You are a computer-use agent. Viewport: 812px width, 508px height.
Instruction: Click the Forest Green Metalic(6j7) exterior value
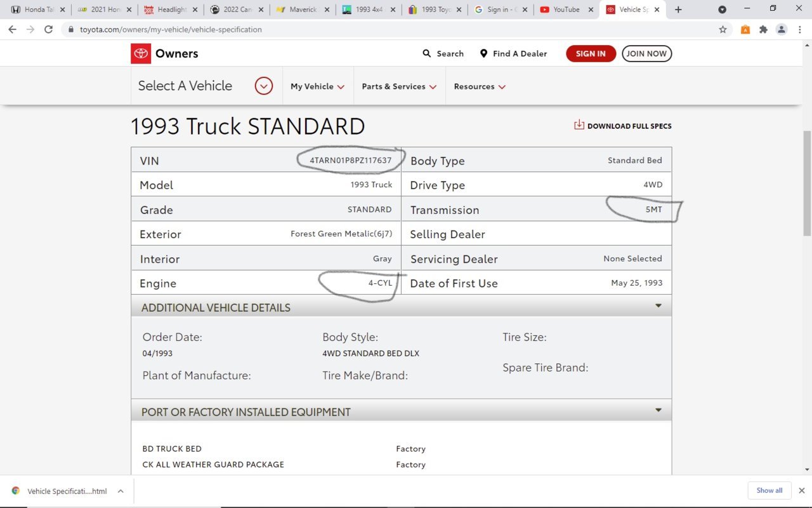click(x=341, y=234)
